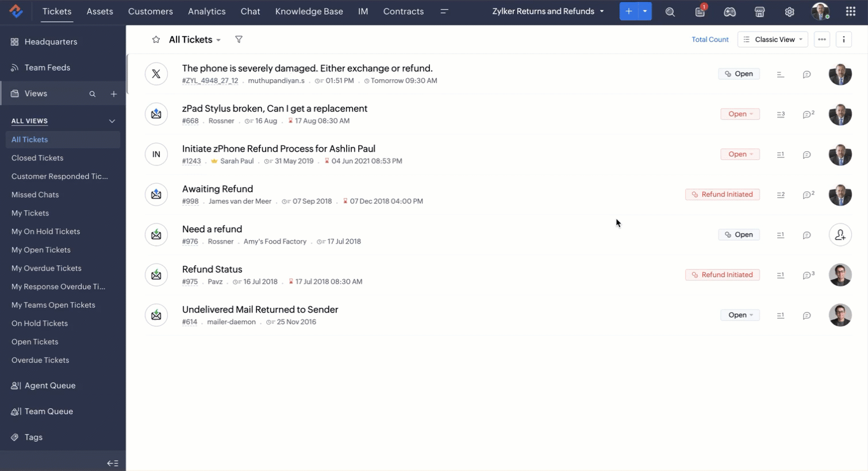Open the marketplace store icon

(x=759, y=11)
